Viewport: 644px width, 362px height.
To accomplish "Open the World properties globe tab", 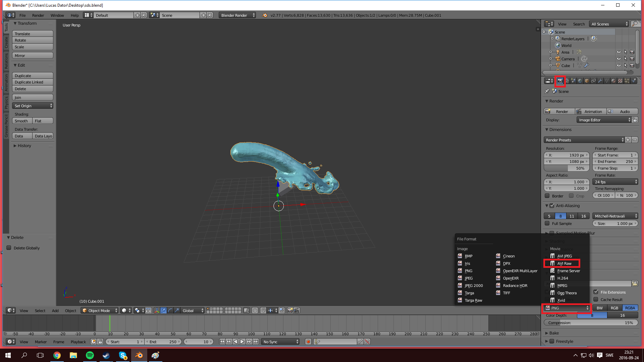I will (x=580, y=81).
